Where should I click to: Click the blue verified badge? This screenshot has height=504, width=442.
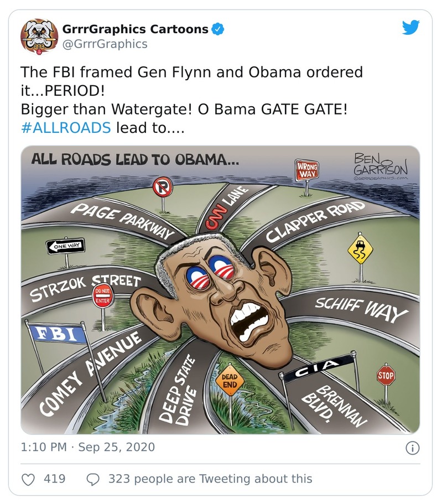[219, 29]
